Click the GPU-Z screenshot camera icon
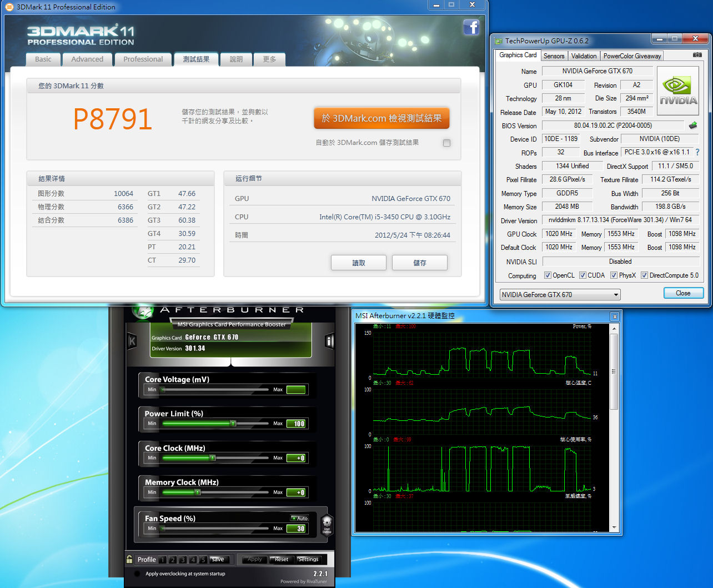The height and width of the screenshot is (588, 713). click(x=697, y=55)
